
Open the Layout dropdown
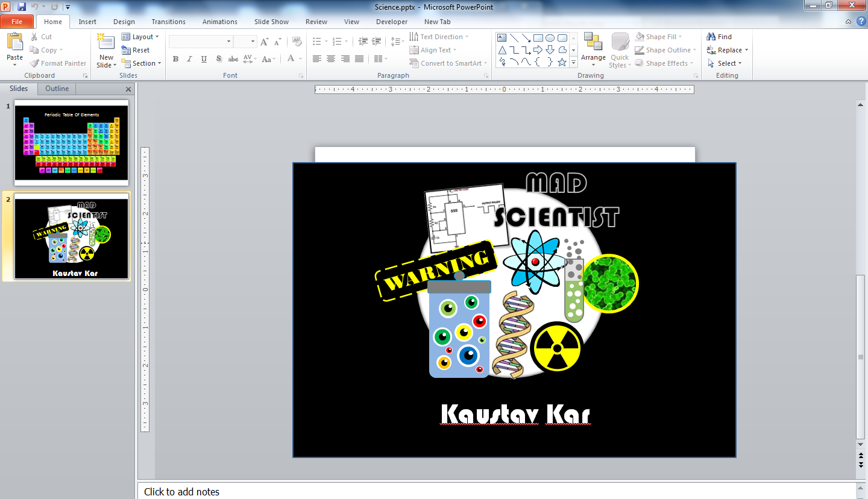tap(140, 37)
